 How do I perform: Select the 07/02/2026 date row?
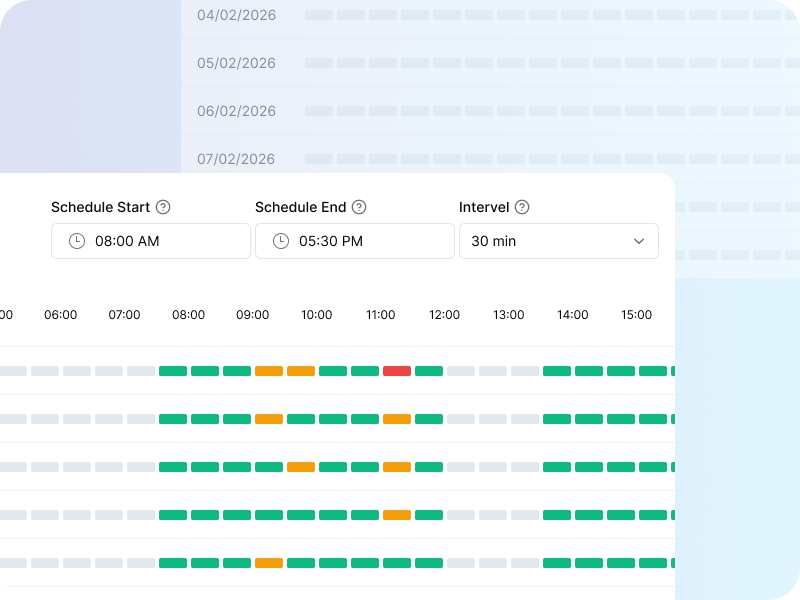coord(235,159)
